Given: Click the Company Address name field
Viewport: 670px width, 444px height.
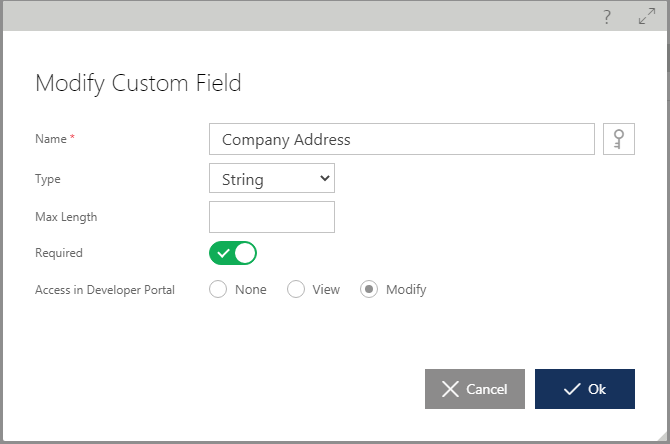Looking at the screenshot, I should (401, 140).
